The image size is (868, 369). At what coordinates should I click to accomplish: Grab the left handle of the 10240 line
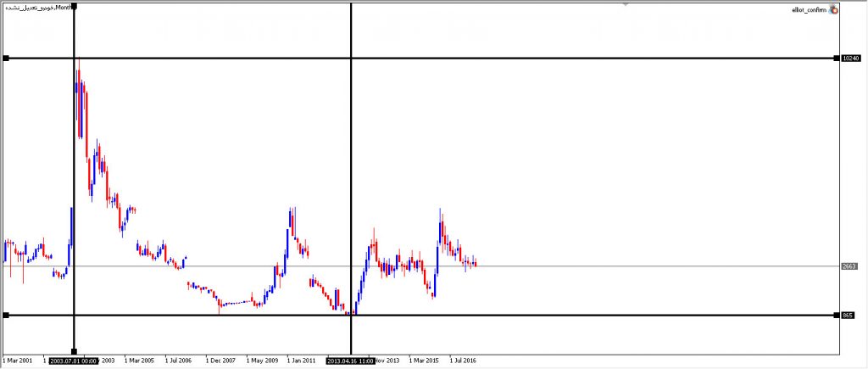tap(6, 59)
